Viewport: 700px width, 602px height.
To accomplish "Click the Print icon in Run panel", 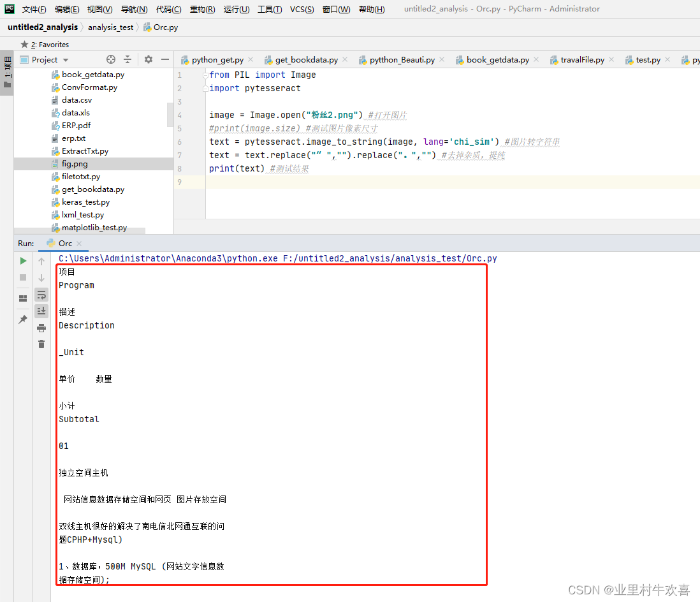I will [41, 328].
